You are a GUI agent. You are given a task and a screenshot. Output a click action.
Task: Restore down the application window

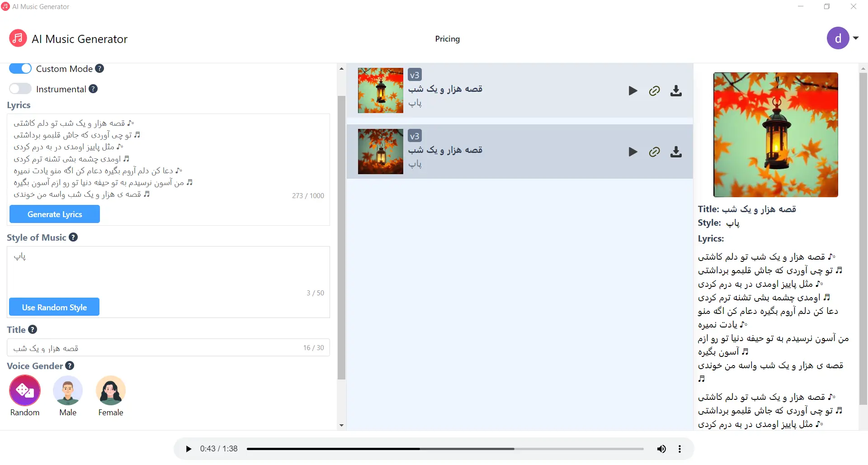pos(827,6)
